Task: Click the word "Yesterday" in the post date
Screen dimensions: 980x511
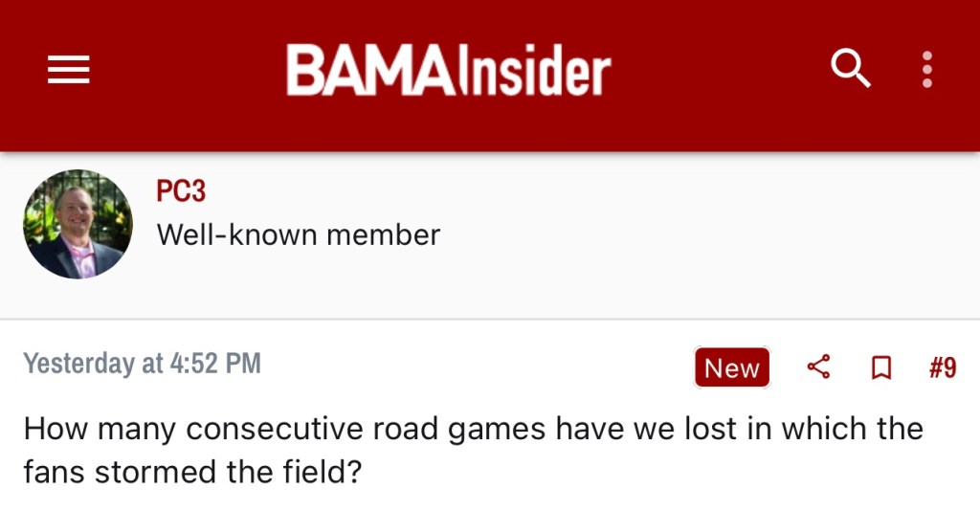Action: (x=79, y=364)
